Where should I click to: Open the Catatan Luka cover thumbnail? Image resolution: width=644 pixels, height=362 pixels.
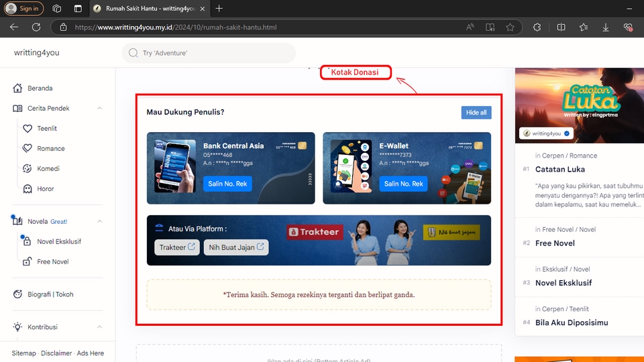click(x=580, y=105)
